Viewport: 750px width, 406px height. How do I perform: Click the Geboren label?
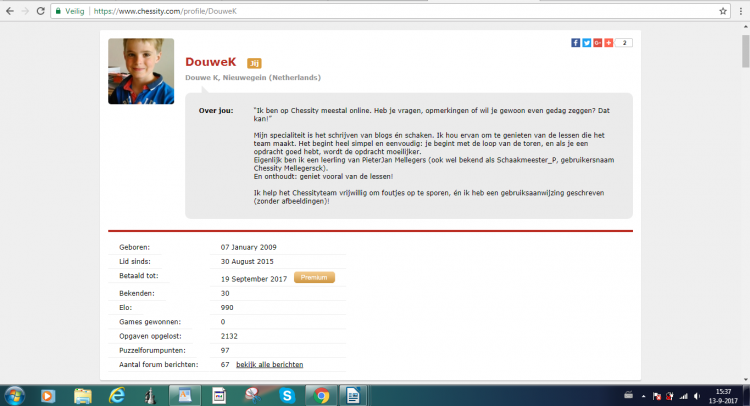click(134, 247)
